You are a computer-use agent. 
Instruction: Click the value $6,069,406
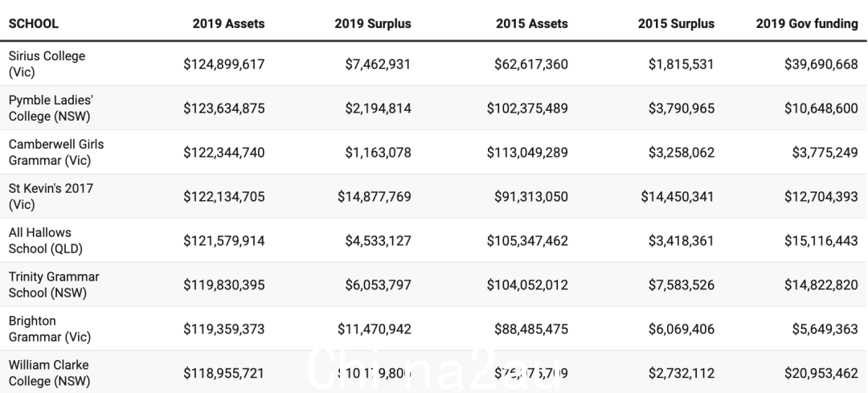click(682, 330)
